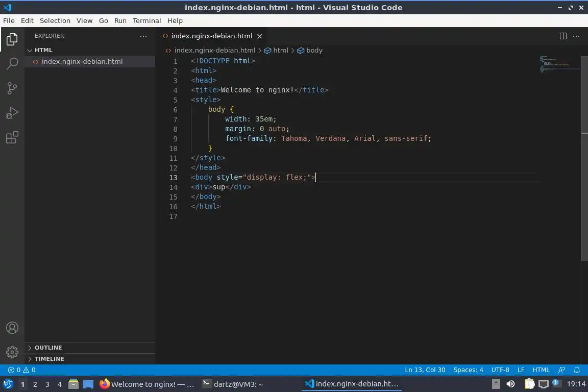
Task: Click the div sup line in editor
Action: pyautogui.click(x=221, y=187)
